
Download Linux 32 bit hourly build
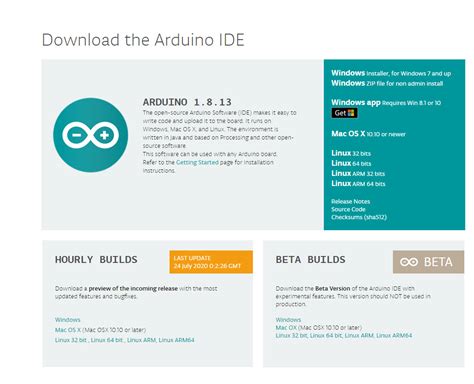click(x=71, y=340)
